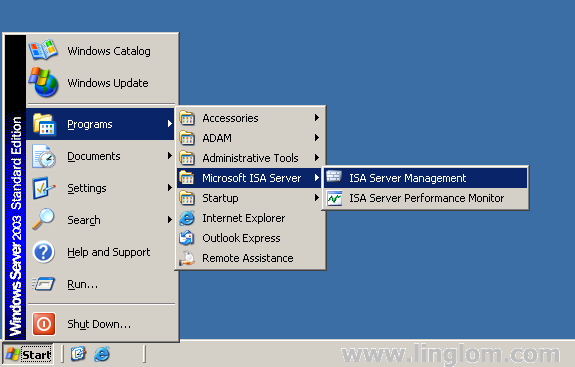Click the Documents icon with clock
This screenshot has height=367, width=575.
[44, 156]
